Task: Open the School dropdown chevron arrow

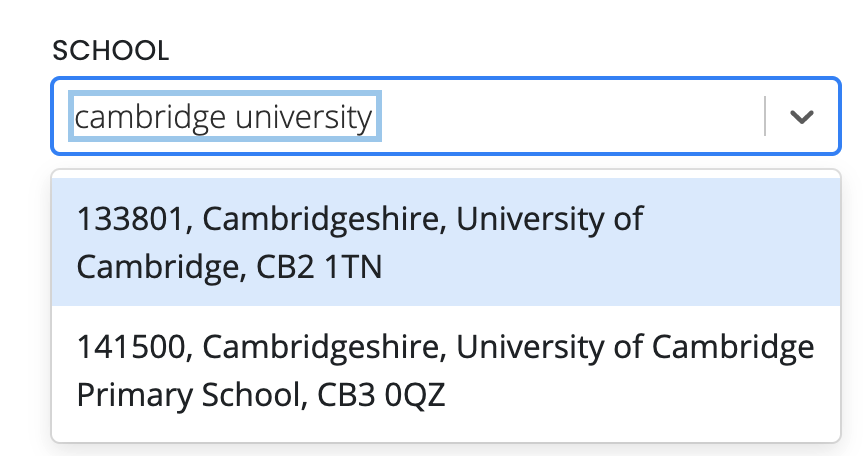Action: tap(802, 117)
